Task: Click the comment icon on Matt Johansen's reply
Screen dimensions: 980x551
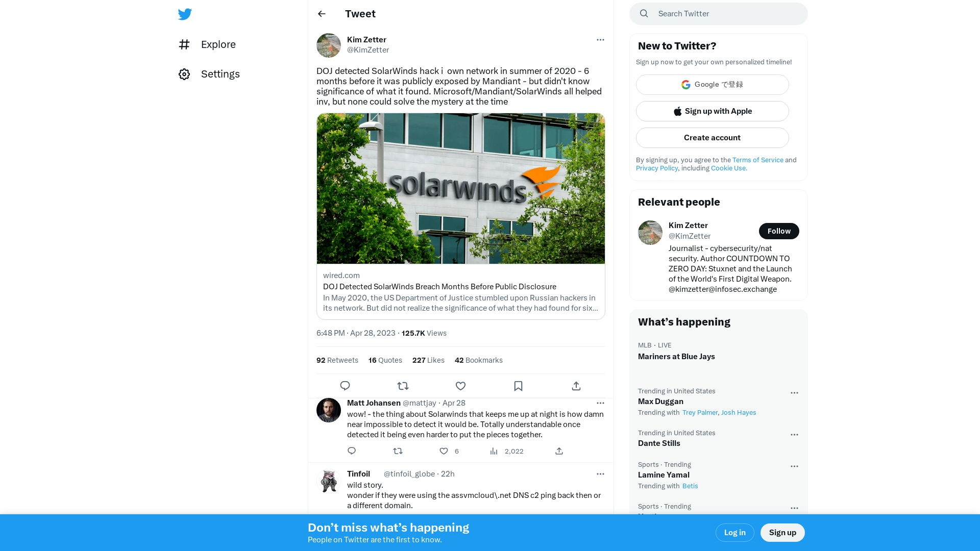Action: (x=351, y=451)
